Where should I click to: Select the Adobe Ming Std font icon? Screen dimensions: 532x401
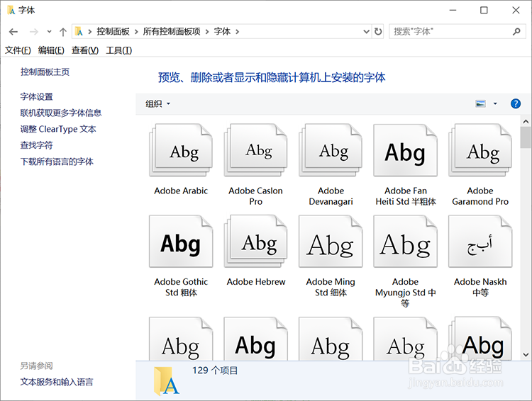coord(331,242)
